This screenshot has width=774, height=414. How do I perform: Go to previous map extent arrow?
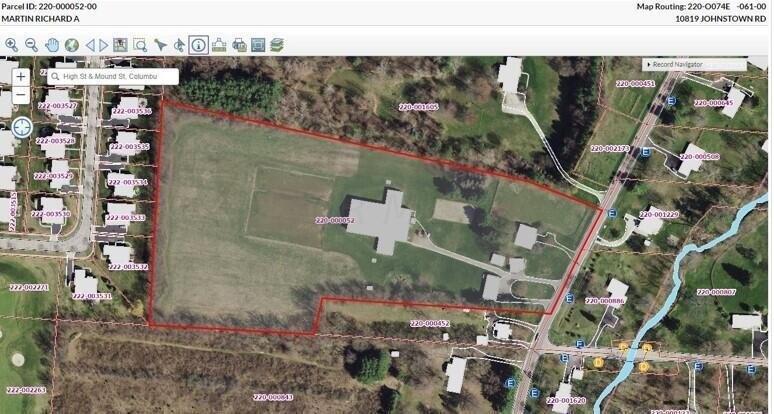[90, 45]
